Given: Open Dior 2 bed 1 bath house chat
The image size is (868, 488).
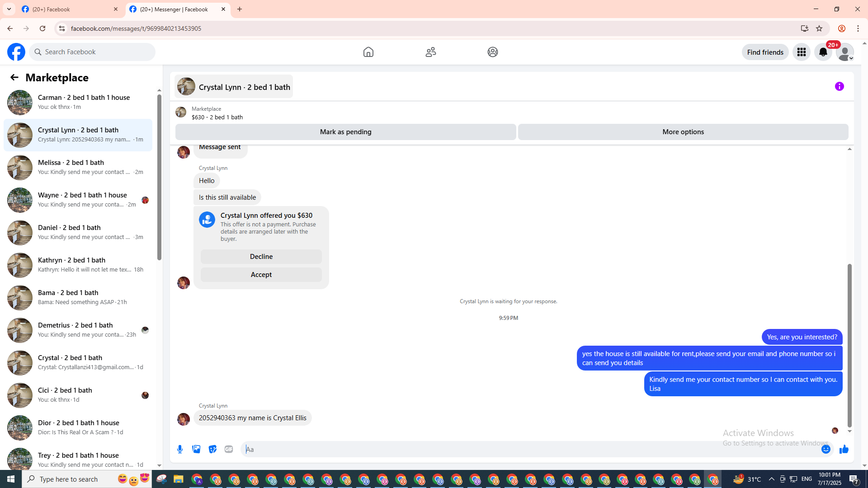Looking at the screenshot, I should point(78,427).
